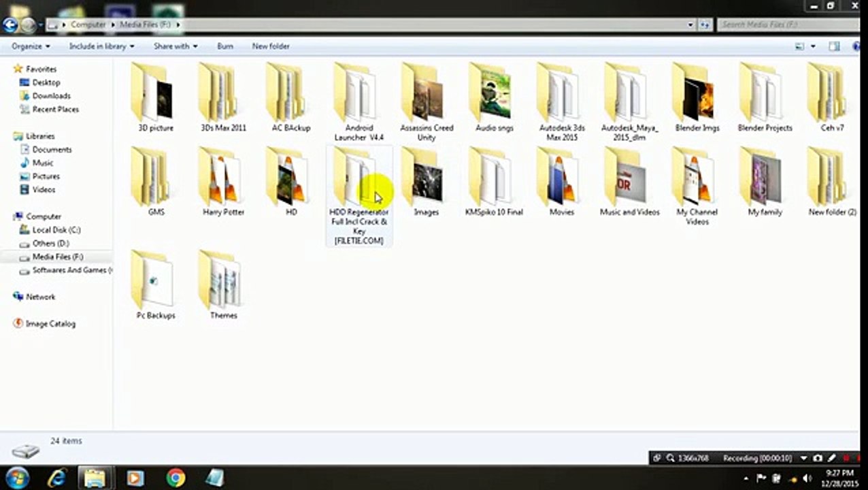Open the Themes folder
Screen dimensions: 868x490
pos(223,284)
